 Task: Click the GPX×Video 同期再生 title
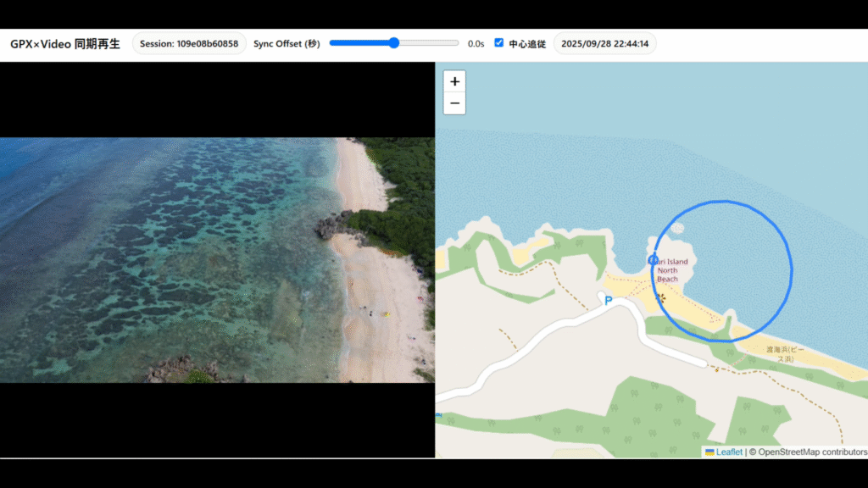(65, 43)
